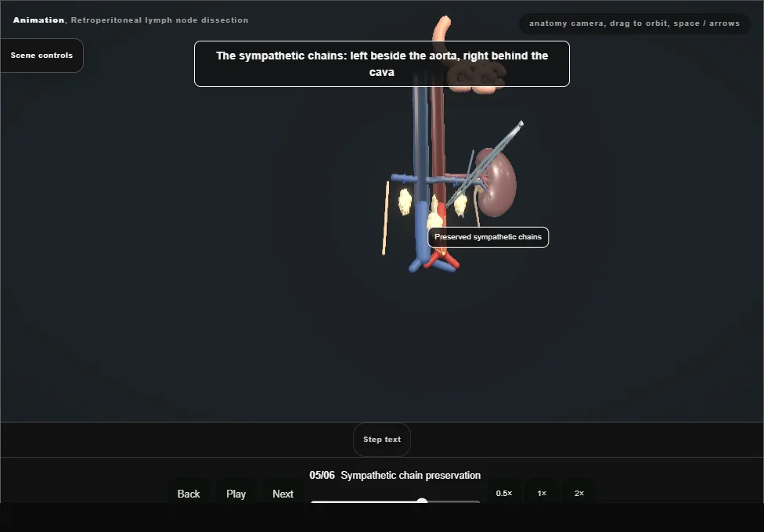Click the 'Retroperitoneal lymph node dissection' title
This screenshot has height=532, width=764.
click(160, 20)
